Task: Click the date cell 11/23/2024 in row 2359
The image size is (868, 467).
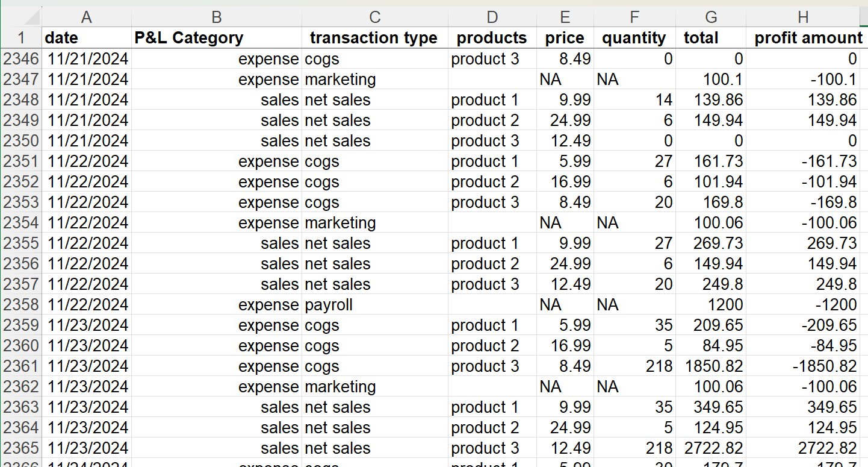Action: click(86, 325)
